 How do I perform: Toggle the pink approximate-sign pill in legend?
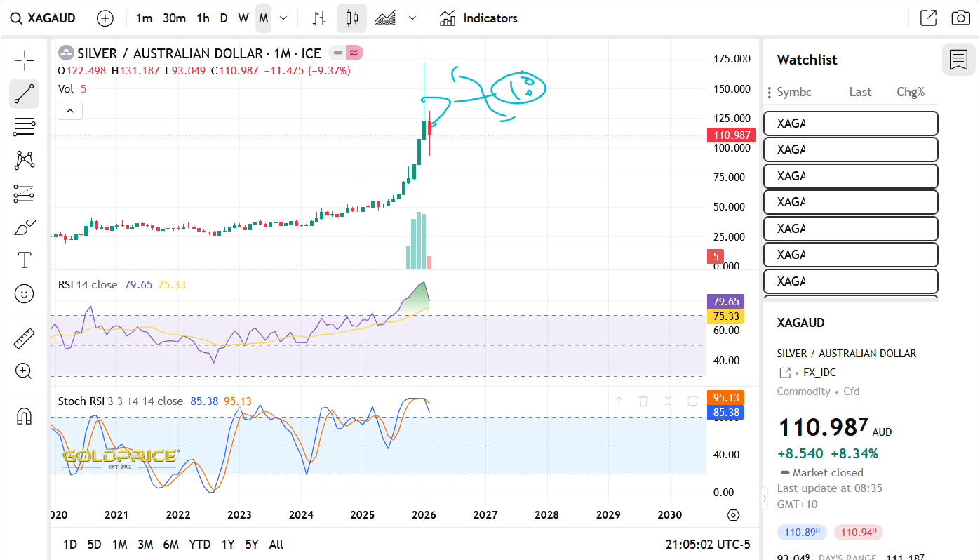tap(354, 53)
